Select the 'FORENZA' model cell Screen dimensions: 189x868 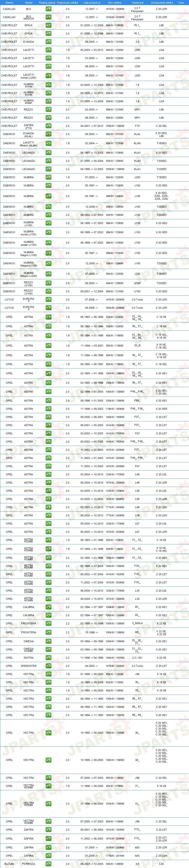pyautogui.click(x=29, y=864)
